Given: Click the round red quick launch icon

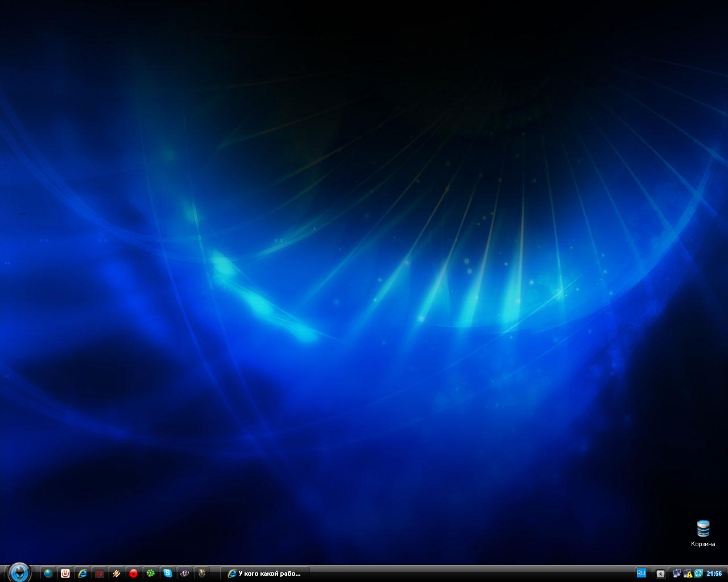Looking at the screenshot, I should tap(134, 573).
